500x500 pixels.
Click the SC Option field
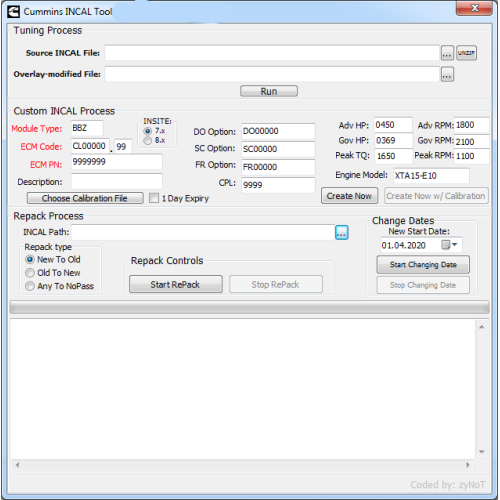[x=278, y=149]
